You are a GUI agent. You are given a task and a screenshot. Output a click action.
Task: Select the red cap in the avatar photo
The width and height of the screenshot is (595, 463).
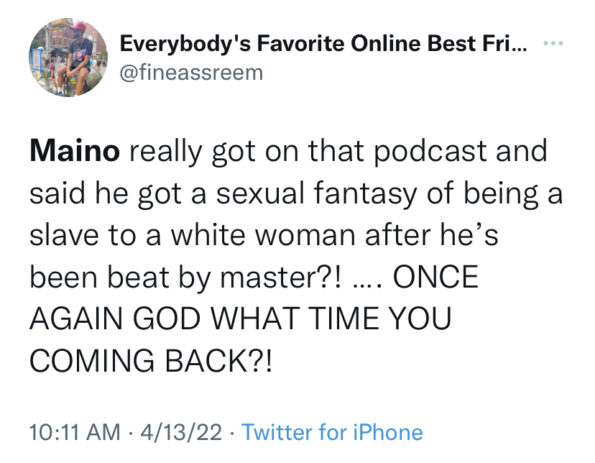coord(79,27)
